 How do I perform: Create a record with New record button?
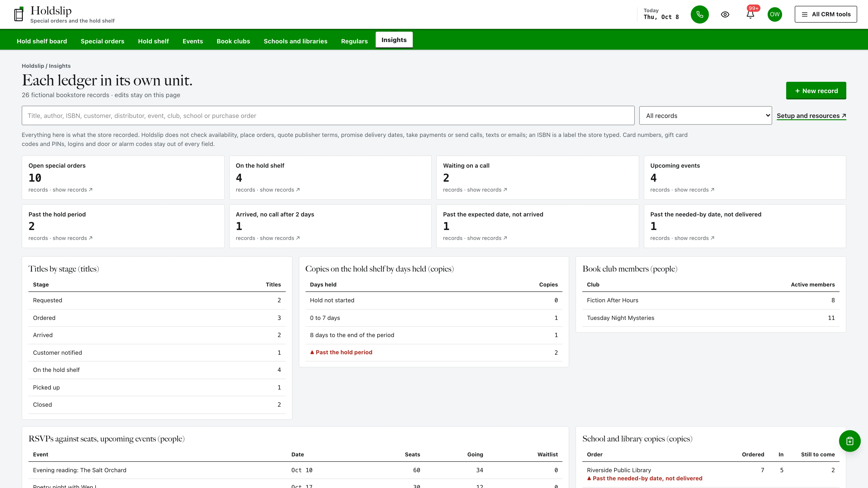coord(816,91)
